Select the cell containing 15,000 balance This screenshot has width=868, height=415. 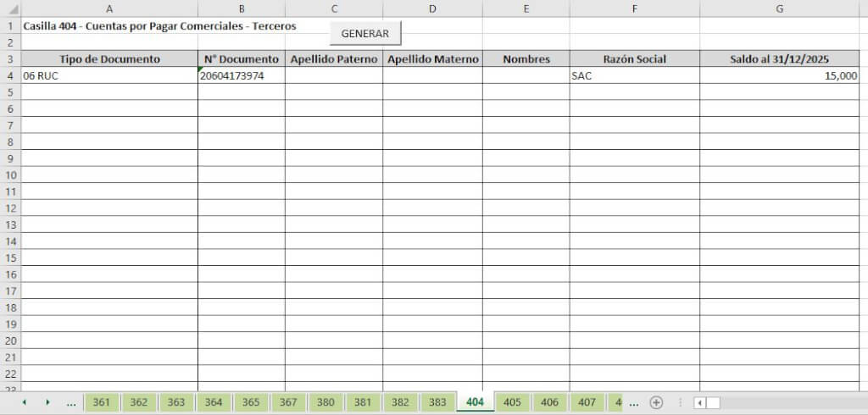[779, 75]
